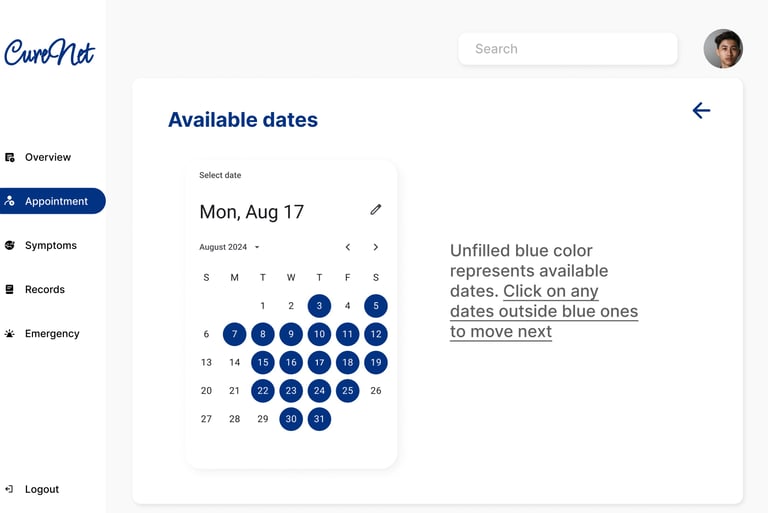Click the Overview sidebar icon
Screen dimensions: 768x513
10,157
